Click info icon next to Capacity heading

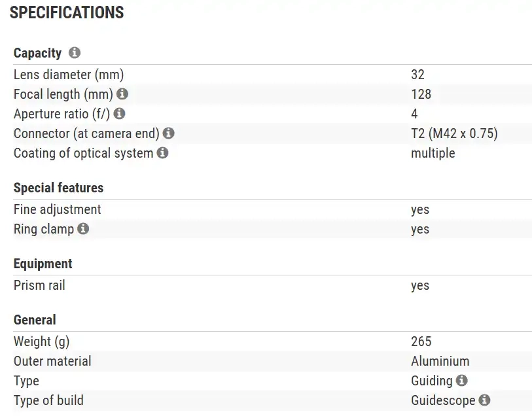click(75, 53)
